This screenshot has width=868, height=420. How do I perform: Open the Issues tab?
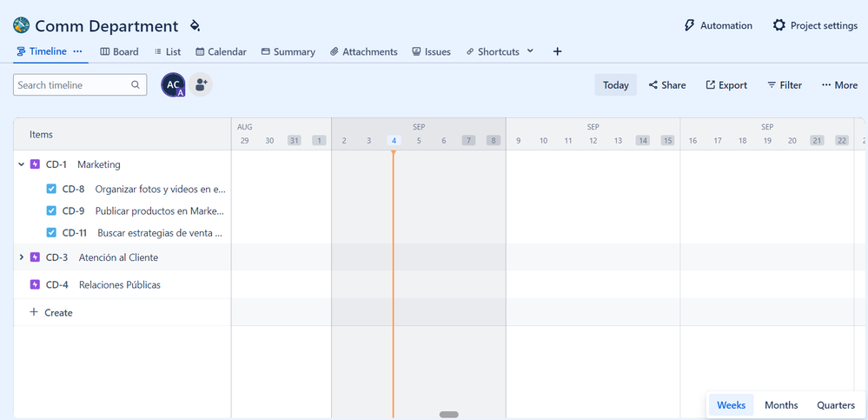coord(431,51)
